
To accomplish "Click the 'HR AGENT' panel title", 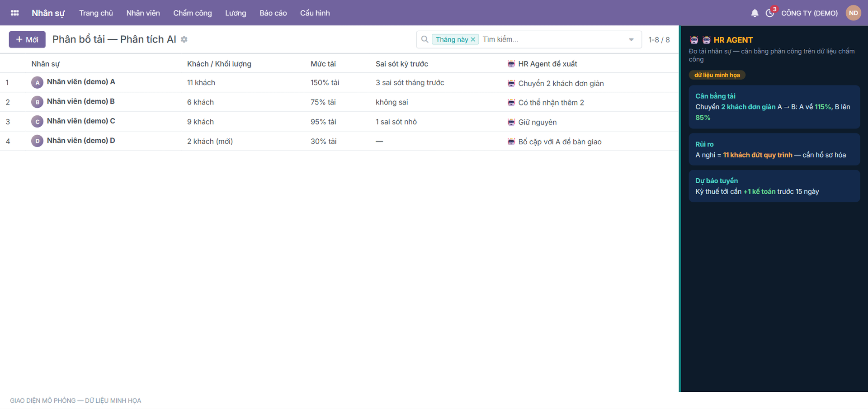I will pyautogui.click(x=733, y=40).
